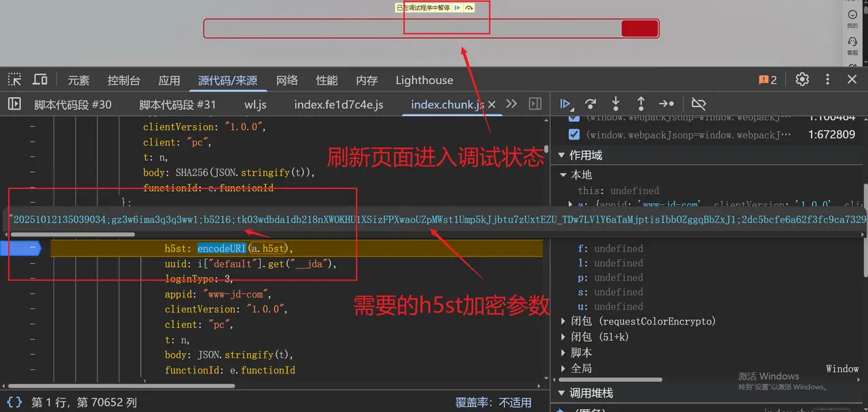Pretty-print code with curly braces icon

point(14,402)
